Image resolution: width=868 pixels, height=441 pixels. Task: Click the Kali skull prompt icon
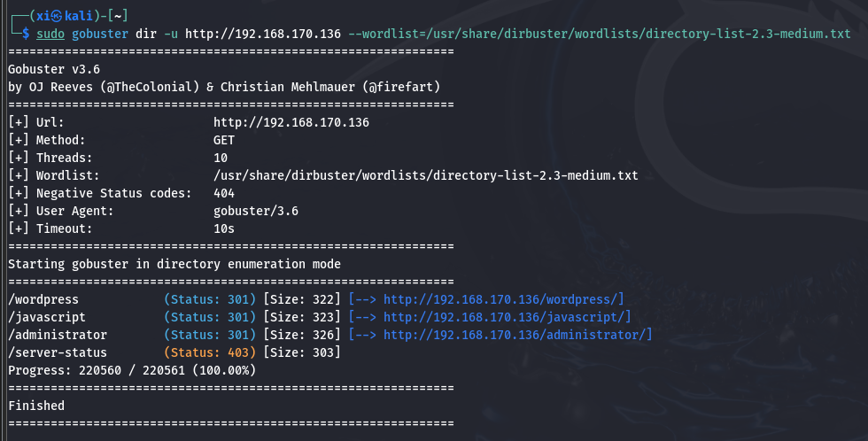click(x=57, y=16)
